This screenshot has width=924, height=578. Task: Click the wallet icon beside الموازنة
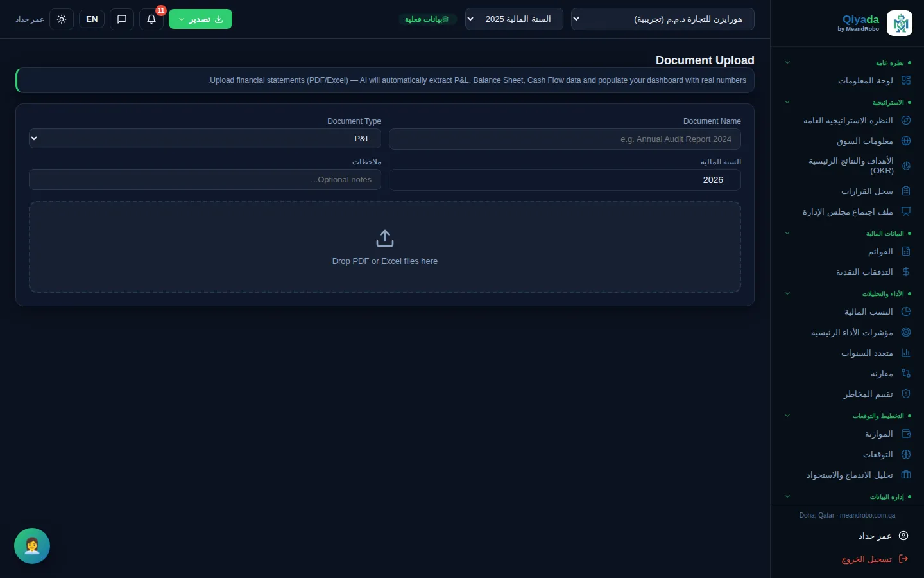(x=906, y=433)
